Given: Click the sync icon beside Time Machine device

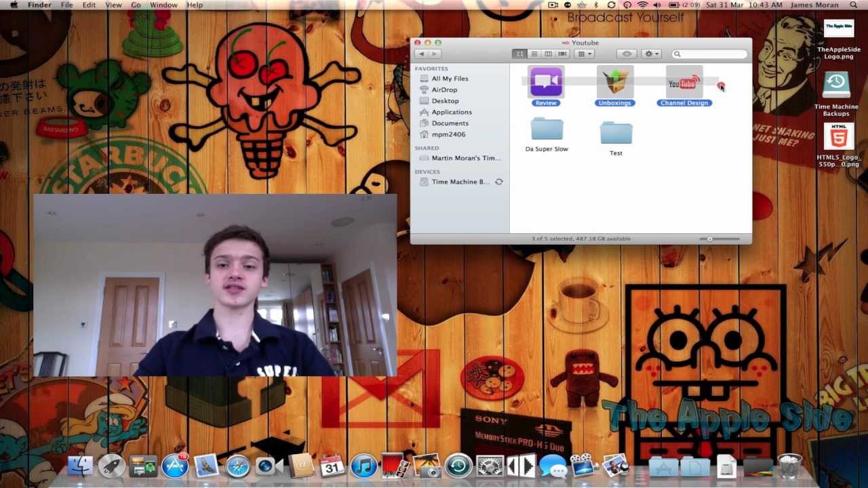Looking at the screenshot, I should tap(499, 182).
